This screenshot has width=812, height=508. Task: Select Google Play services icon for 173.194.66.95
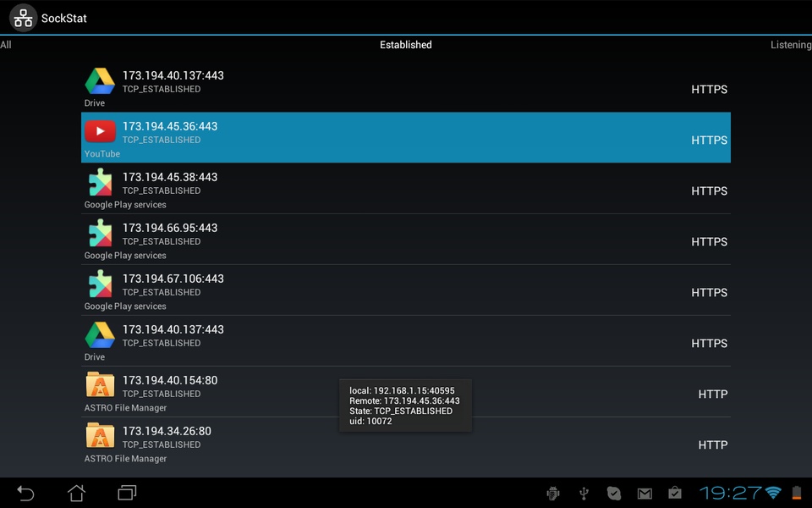(100, 234)
